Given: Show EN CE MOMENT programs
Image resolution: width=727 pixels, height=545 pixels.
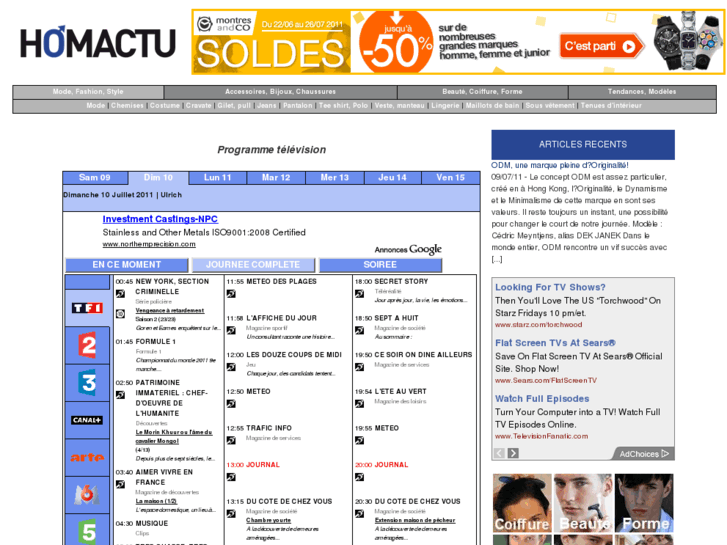Looking at the screenshot, I should coord(127,265).
